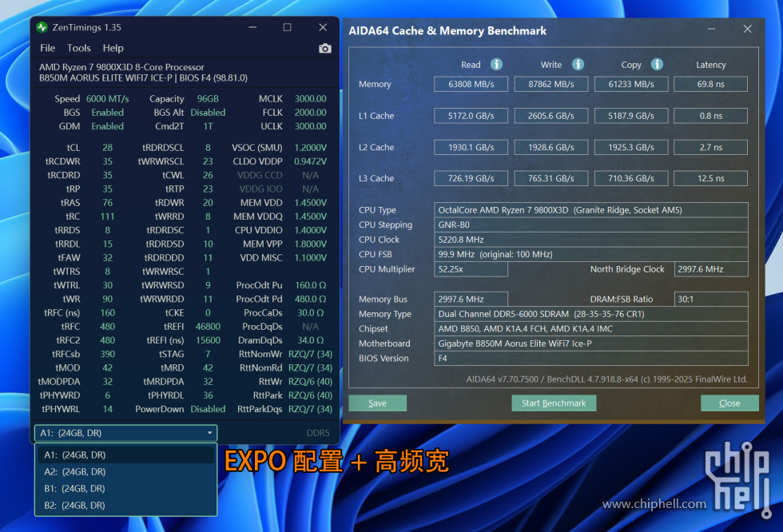783x532 pixels.
Task: Click the PowerDown value Disabled
Action: 208,409
